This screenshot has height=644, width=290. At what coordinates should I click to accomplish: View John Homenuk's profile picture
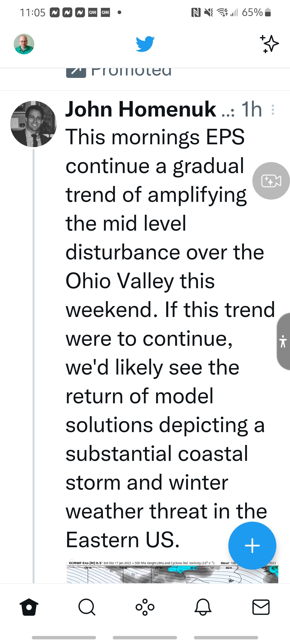click(x=33, y=124)
